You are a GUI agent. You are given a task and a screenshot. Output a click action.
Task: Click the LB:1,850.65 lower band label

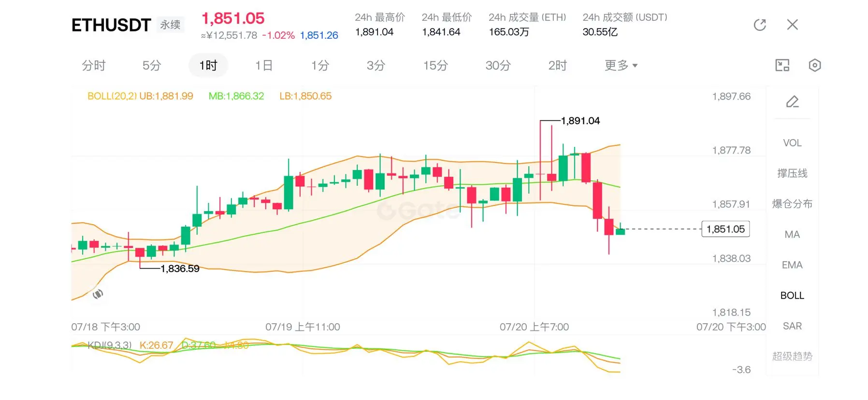[x=305, y=96]
